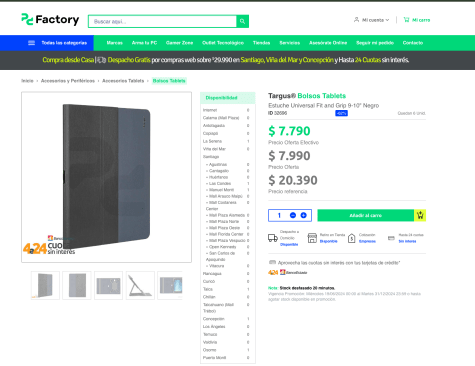The width and height of the screenshot is (475, 366).
Task: Open the Contacto menu item
Action: pos(413,43)
